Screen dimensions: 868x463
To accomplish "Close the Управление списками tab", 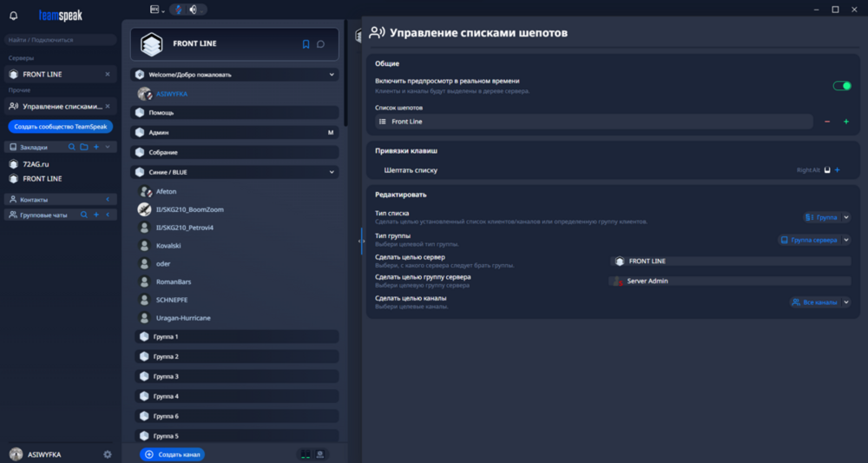I will pyautogui.click(x=108, y=106).
